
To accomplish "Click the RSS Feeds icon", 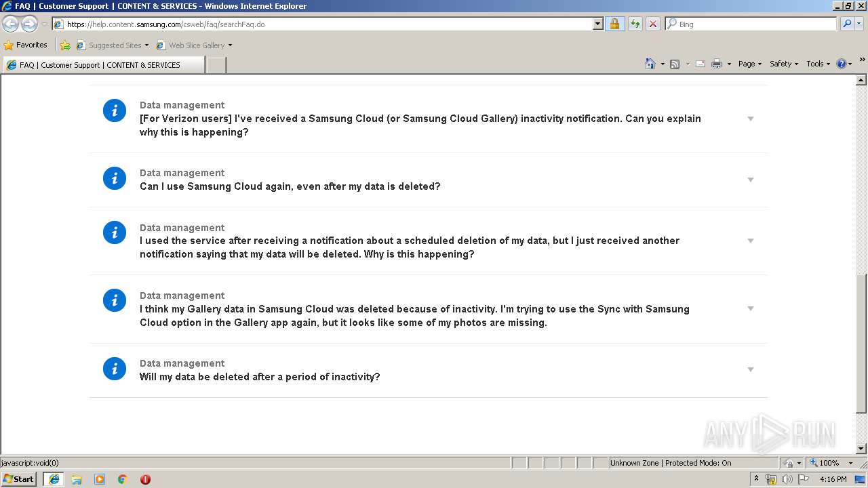I will pyautogui.click(x=675, y=64).
